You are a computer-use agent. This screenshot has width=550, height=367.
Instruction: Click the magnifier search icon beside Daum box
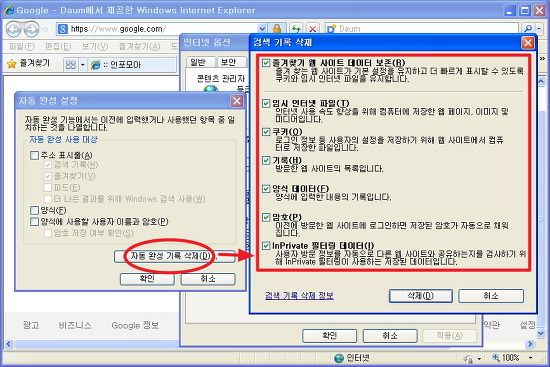pos(528,28)
